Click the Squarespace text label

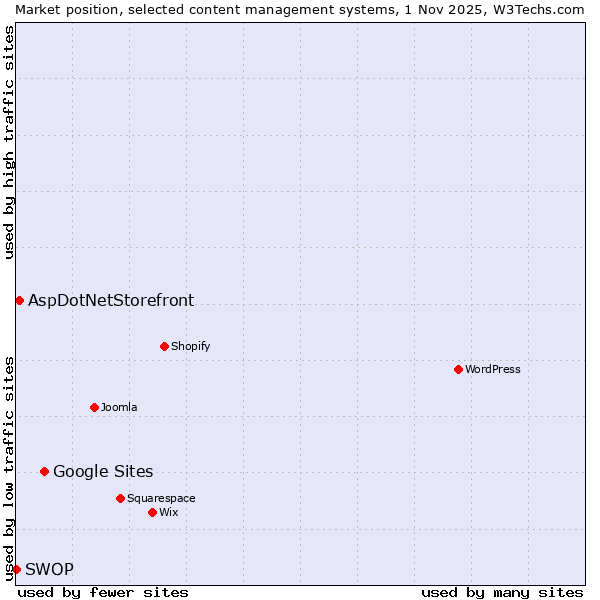pos(161,498)
